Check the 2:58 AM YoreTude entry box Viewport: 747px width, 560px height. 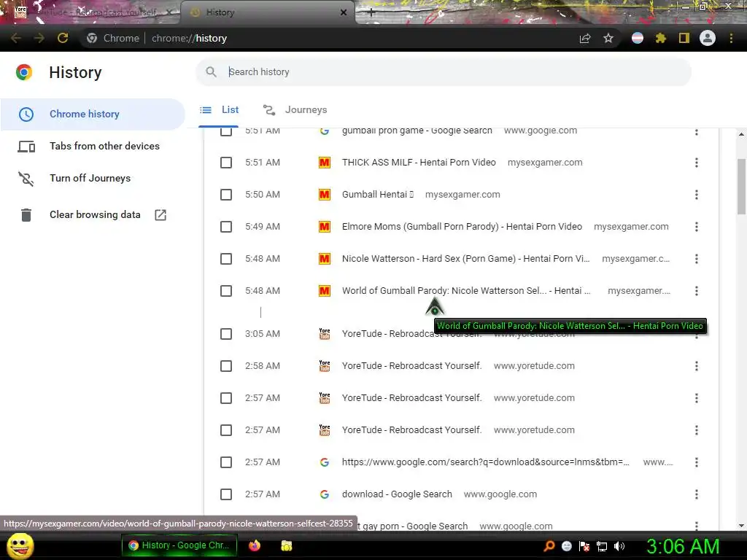pos(226,366)
